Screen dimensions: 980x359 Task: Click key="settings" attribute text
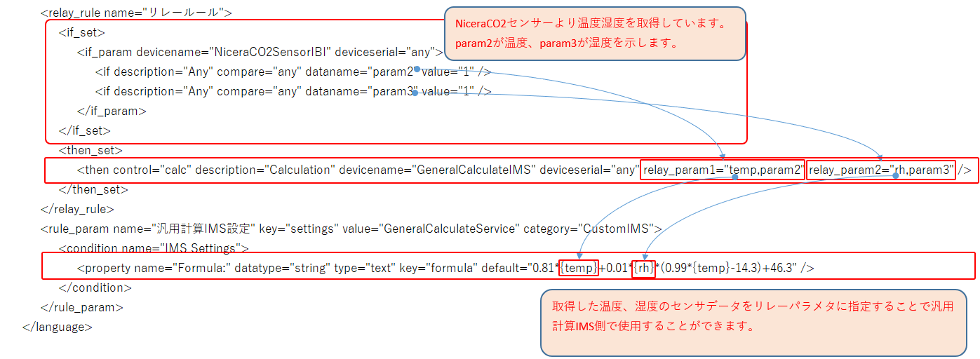click(x=299, y=228)
